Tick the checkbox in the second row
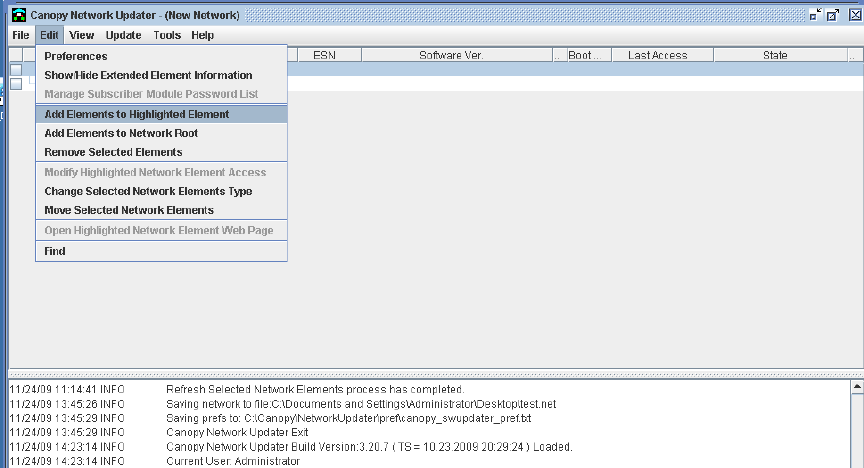The image size is (864, 468). pos(16,84)
